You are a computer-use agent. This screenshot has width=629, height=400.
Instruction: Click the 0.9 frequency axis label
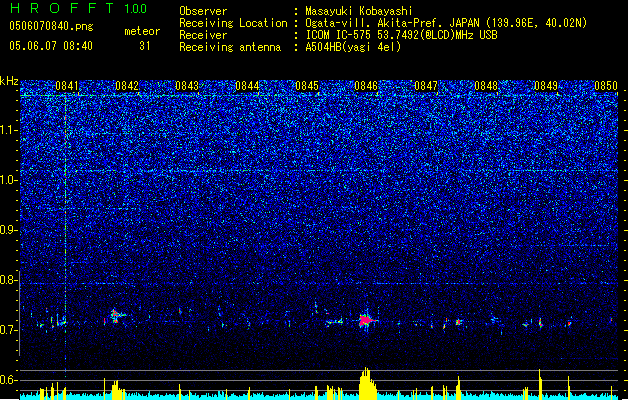9,230
